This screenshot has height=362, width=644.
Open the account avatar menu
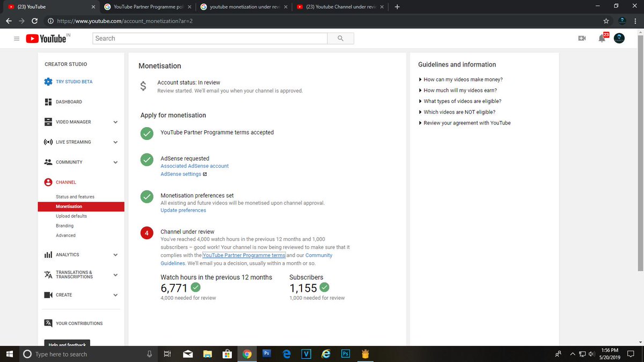pos(619,38)
